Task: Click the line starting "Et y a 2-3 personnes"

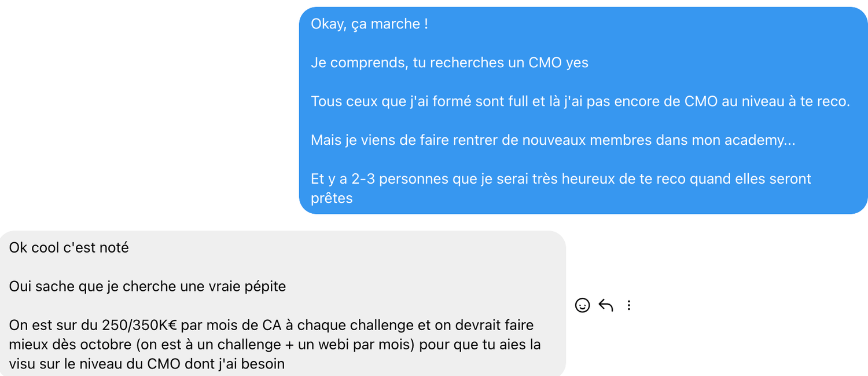Action: [561, 178]
